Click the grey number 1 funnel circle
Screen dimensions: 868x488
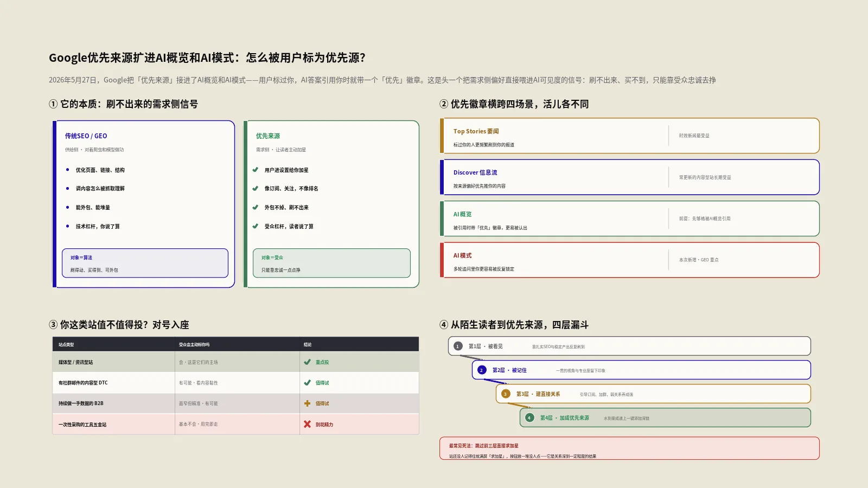coord(458,346)
